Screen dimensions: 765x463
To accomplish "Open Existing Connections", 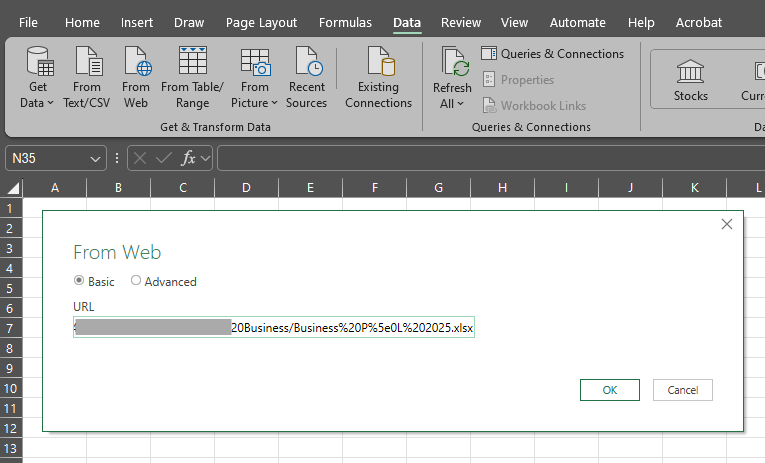I will coord(379,77).
